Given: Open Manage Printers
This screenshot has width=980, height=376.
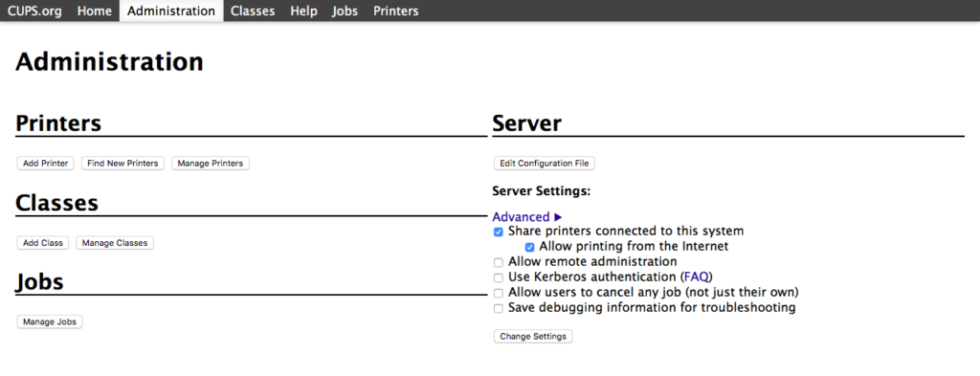Looking at the screenshot, I should pyautogui.click(x=210, y=163).
